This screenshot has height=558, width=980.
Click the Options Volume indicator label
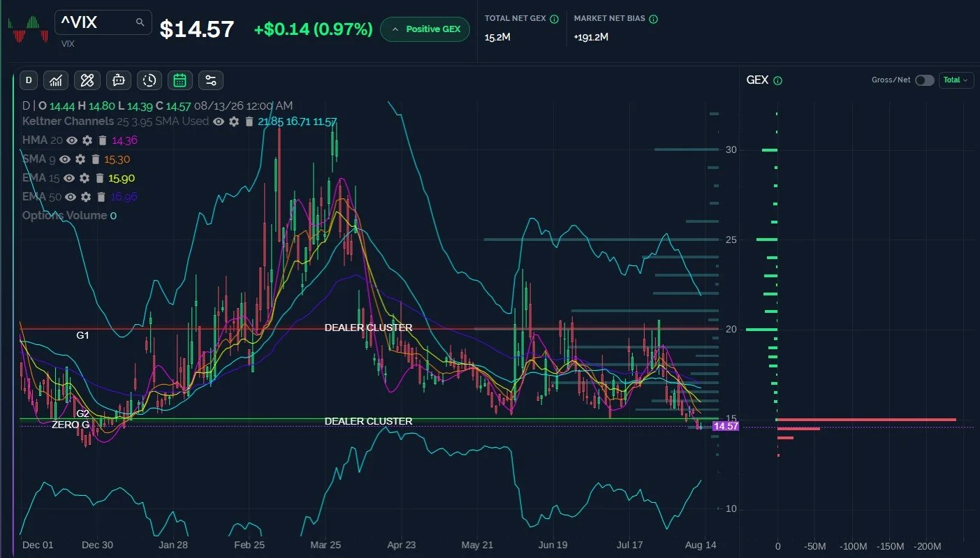point(64,216)
